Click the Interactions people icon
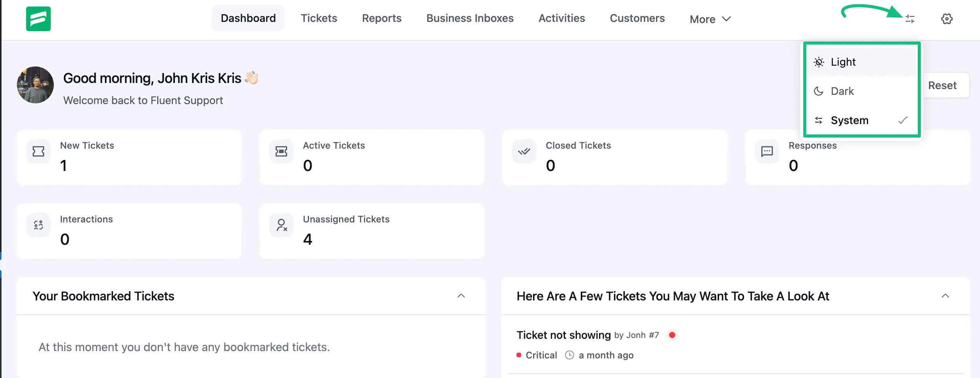 [x=38, y=225]
